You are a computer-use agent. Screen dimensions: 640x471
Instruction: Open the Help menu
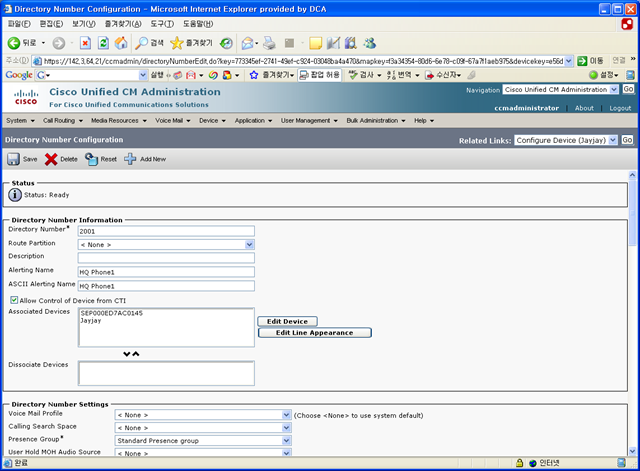[x=424, y=120]
